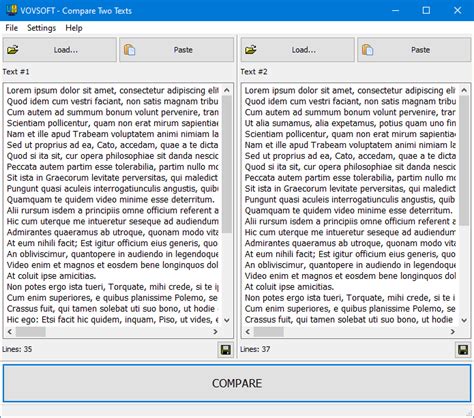Image resolution: width=474 pixels, height=418 pixels.
Task: Close the Compare Two Texts window
Action: tap(457, 10)
